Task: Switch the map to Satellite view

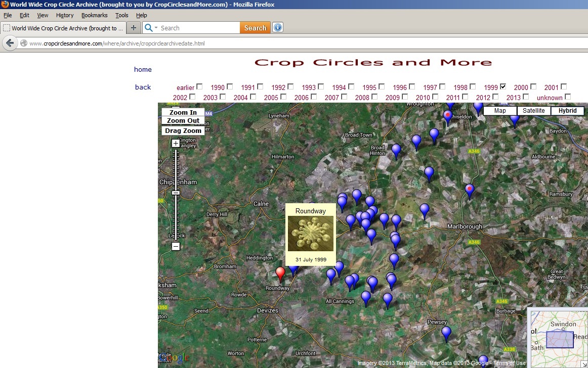Action: click(x=533, y=111)
